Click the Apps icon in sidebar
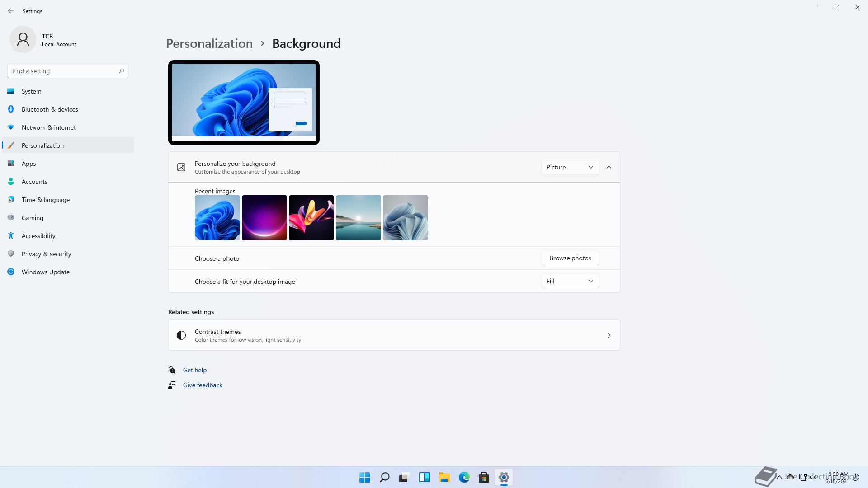 (x=11, y=164)
